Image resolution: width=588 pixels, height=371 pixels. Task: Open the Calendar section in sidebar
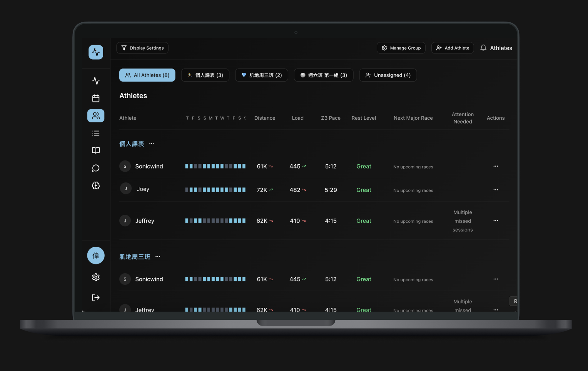(x=95, y=98)
